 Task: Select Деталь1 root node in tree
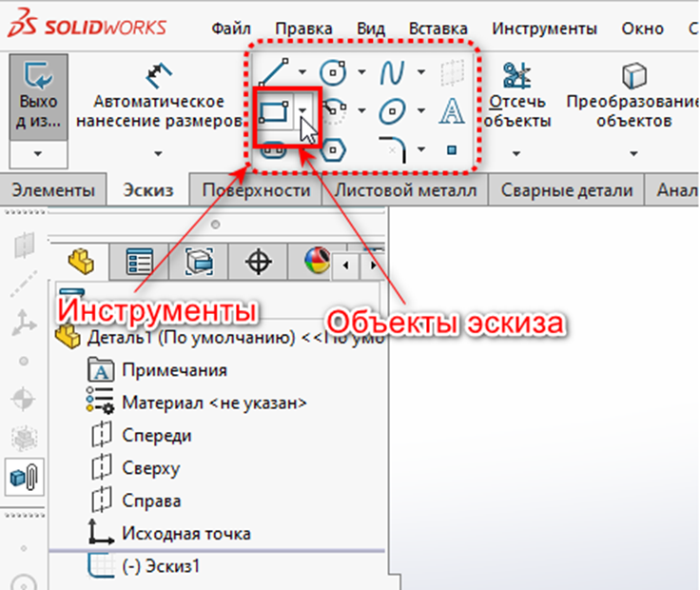pyautogui.click(x=219, y=337)
